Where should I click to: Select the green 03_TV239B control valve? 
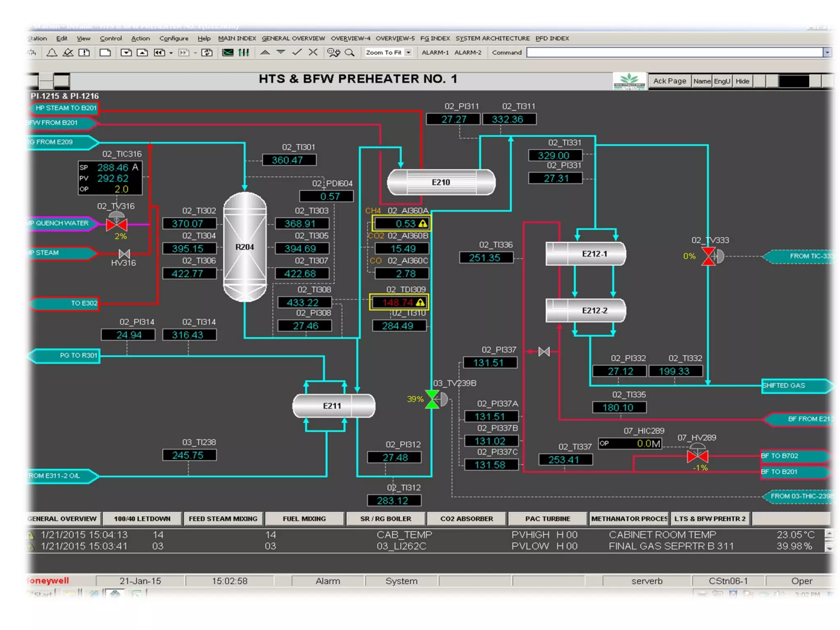(433, 399)
